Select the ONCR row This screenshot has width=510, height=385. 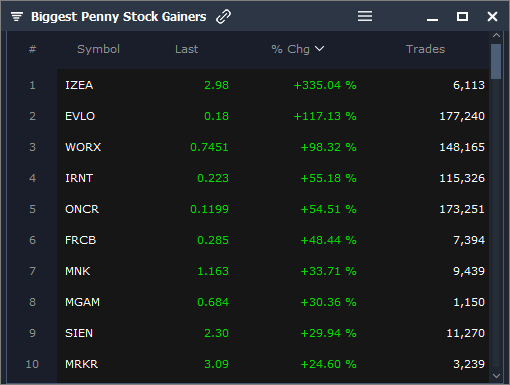tap(273, 209)
